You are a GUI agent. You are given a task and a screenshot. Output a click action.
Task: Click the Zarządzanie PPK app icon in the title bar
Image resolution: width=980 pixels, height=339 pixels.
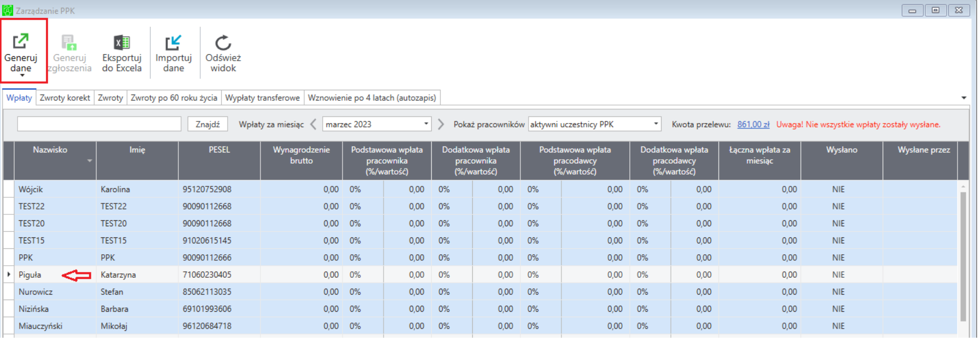pos(8,10)
